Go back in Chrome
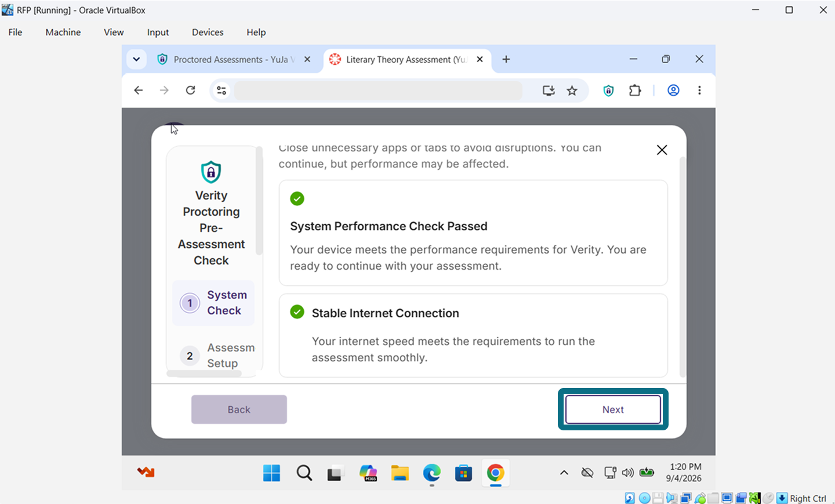Viewport: 835px width, 504px height. pyautogui.click(x=138, y=90)
